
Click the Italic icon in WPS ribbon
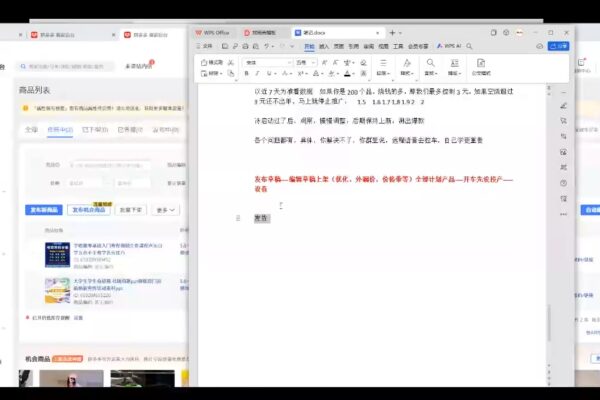[257, 73]
